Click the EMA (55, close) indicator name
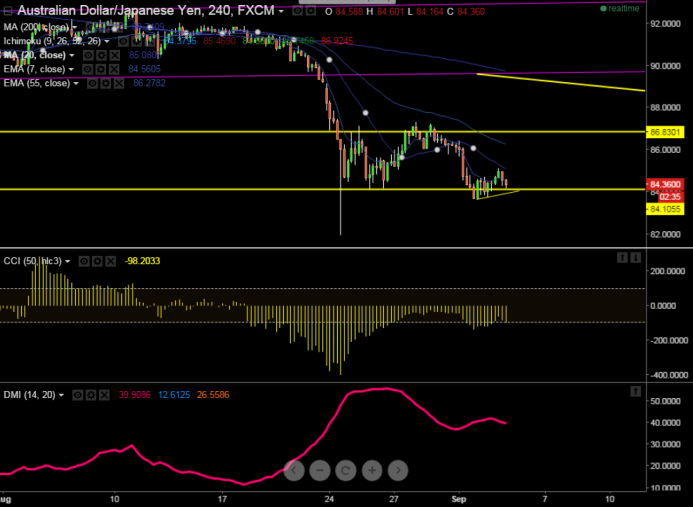 pyautogui.click(x=37, y=83)
